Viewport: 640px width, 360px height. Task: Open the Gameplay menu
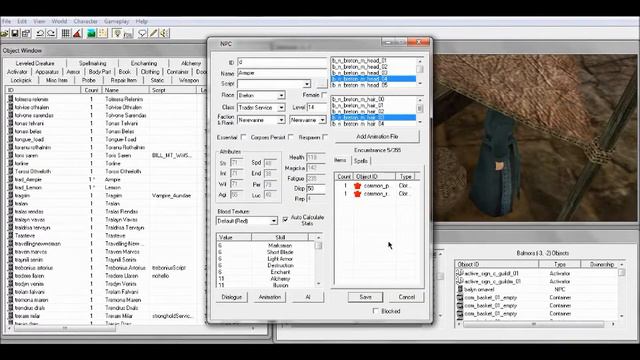tap(116, 21)
